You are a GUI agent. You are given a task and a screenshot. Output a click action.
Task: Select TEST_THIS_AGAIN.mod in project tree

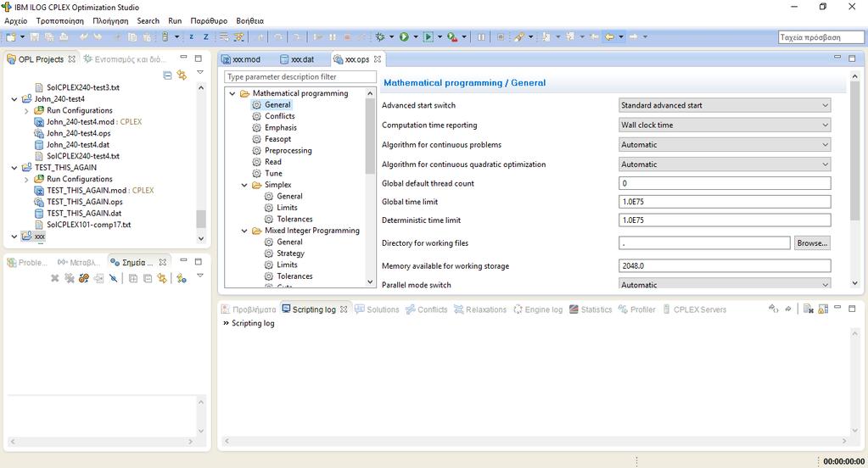[x=87, y=190]
